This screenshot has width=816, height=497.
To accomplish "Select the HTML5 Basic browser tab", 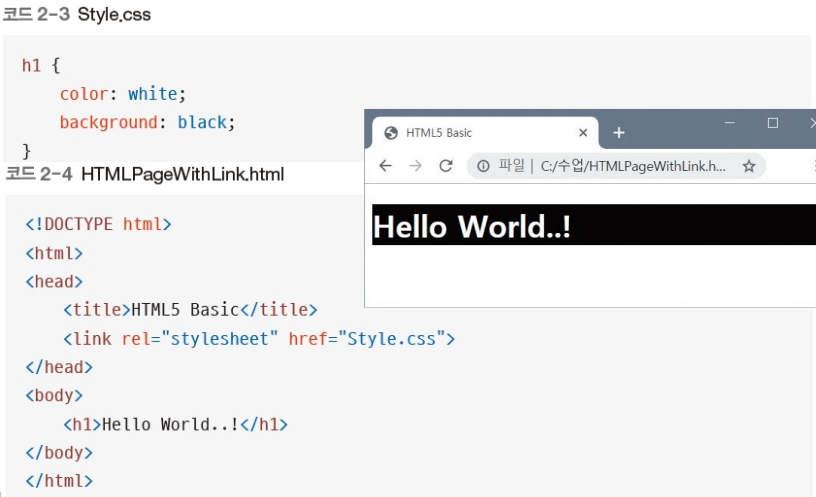I will click(485, 133).
